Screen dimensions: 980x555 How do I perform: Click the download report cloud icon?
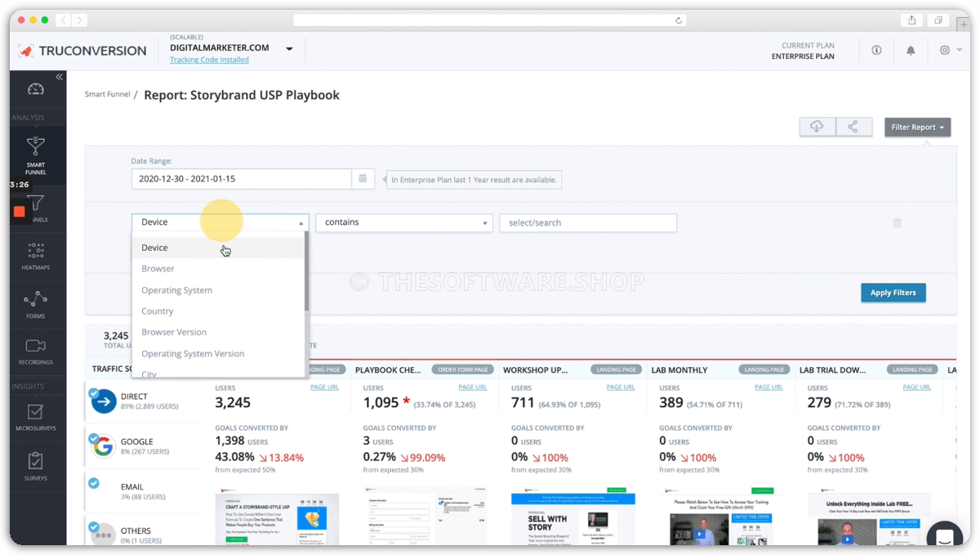[817, 127]
